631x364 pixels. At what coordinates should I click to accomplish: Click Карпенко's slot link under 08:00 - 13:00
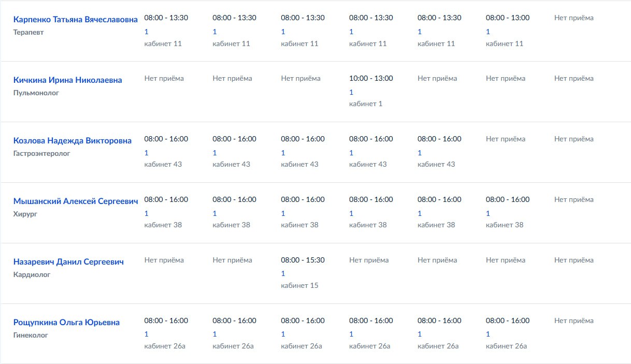(x=488, y=32)
